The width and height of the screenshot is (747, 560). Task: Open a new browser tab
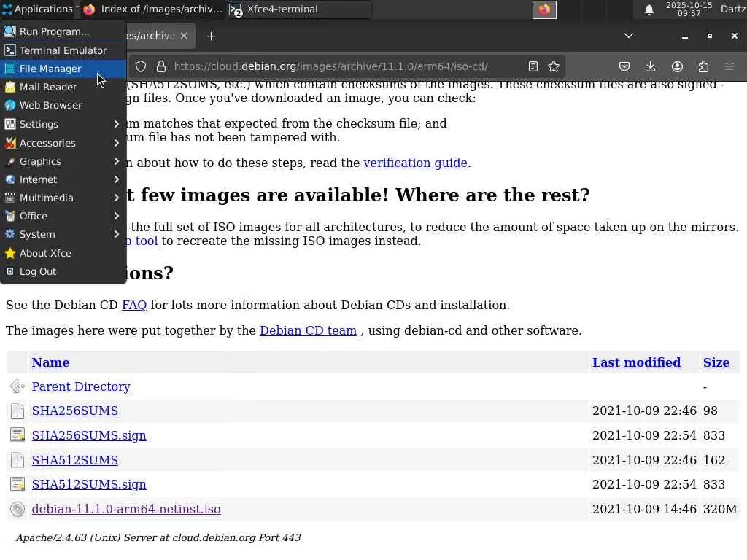coord(211,36)
